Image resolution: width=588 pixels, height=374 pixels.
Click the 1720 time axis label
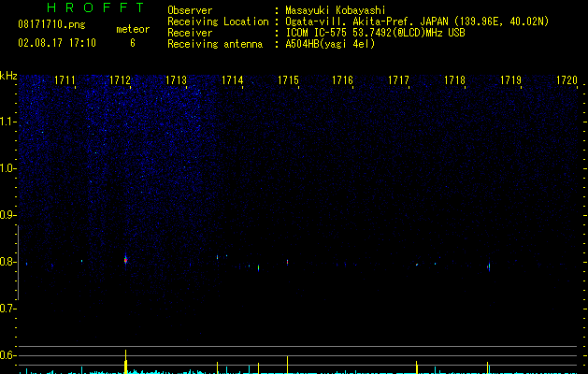[x=566, y=80]
